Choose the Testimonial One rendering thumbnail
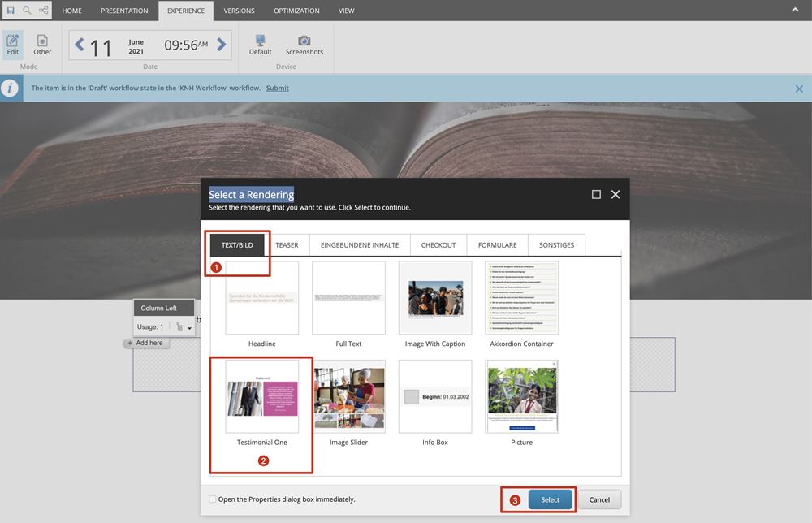The width and height of the screenshot is (812, 523). pos(261,396)
